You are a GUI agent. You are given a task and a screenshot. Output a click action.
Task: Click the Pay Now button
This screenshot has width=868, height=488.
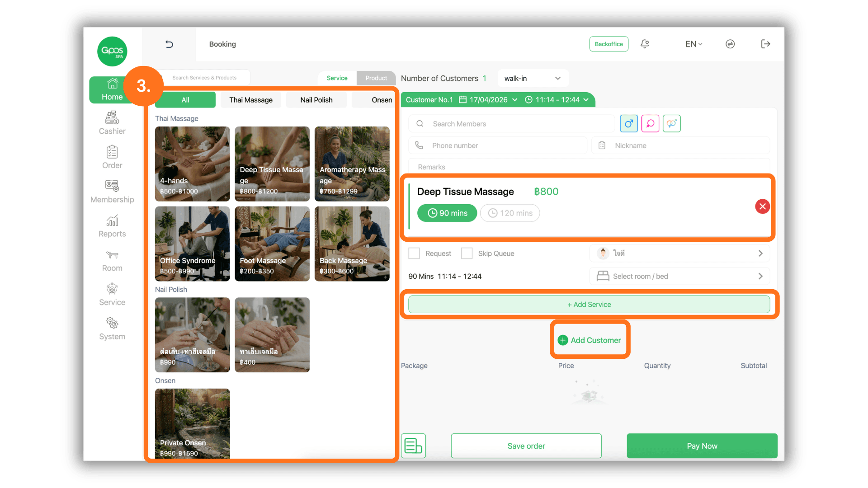pyautogui.click(x=702, y=446)
